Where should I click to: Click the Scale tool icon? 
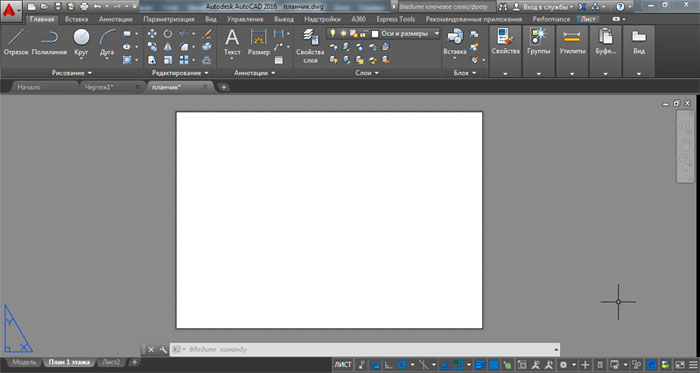coord(167,60)
